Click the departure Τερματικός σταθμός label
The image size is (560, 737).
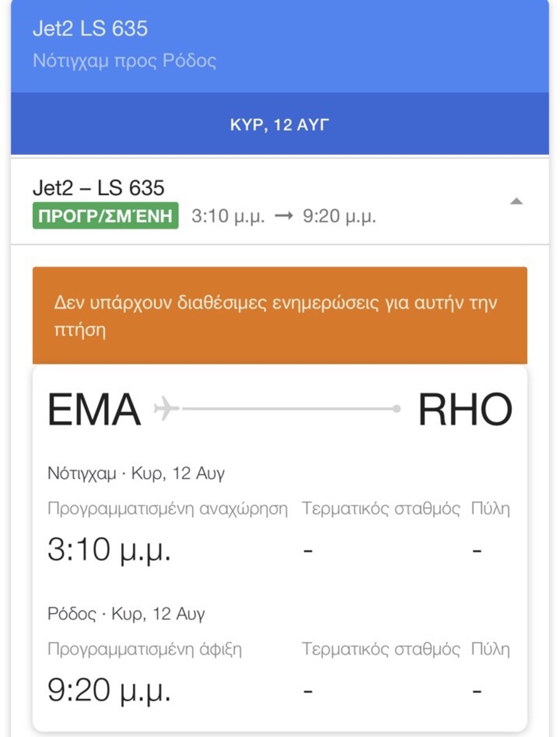(381, 508)
